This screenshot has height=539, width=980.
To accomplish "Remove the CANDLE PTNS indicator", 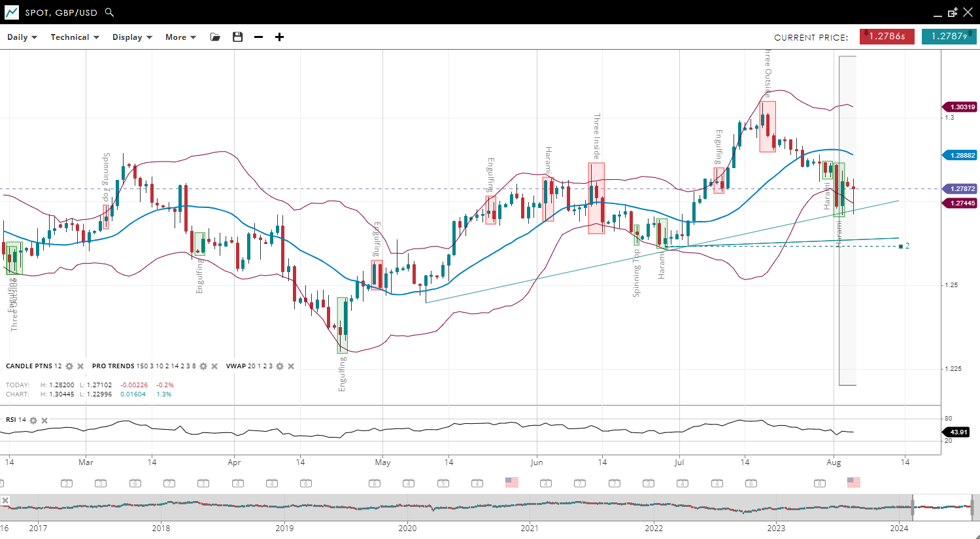I will [x=80, y=366].
